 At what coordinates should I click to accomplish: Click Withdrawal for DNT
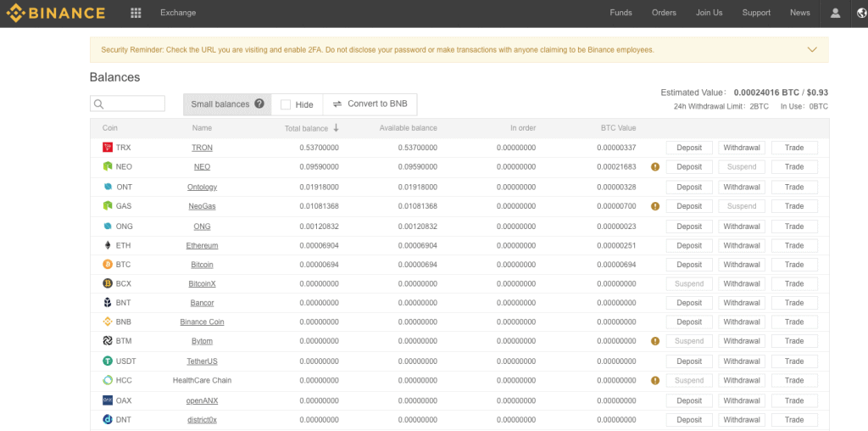[742, 420]
